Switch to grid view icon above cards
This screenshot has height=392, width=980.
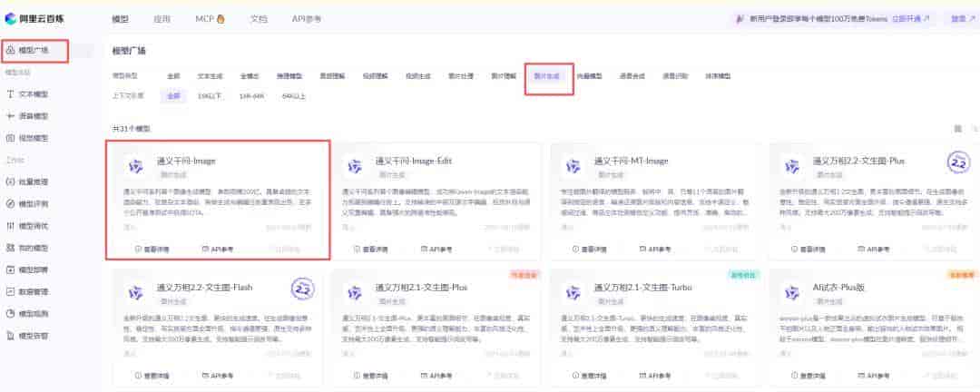tap(957, 128)
